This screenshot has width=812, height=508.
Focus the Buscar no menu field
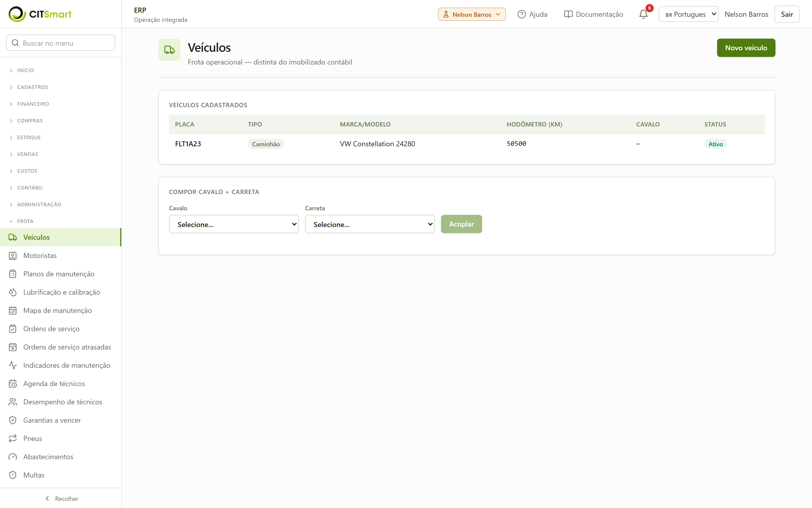(x=61, y=43)
